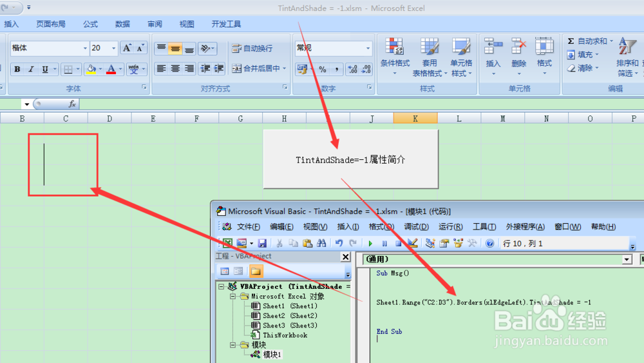
Task: Toggle italic formatting in the Excel ribbon
Action: click(x=31, y=69)
